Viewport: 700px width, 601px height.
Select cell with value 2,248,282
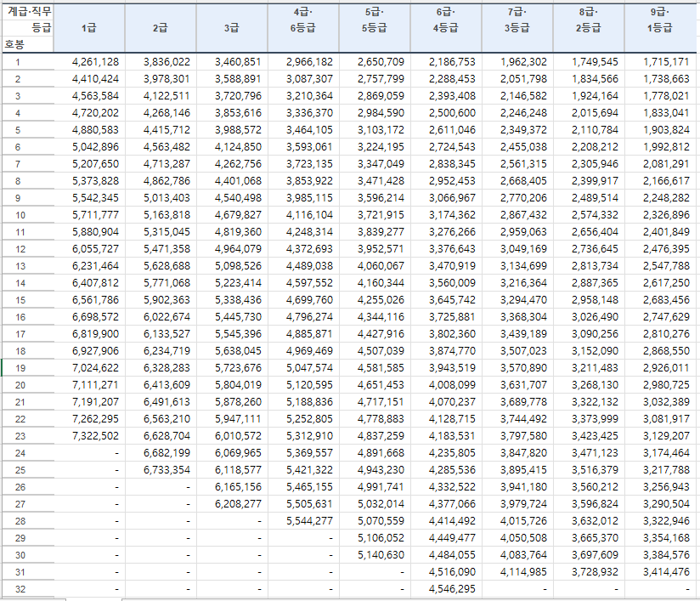coord(661,197)
